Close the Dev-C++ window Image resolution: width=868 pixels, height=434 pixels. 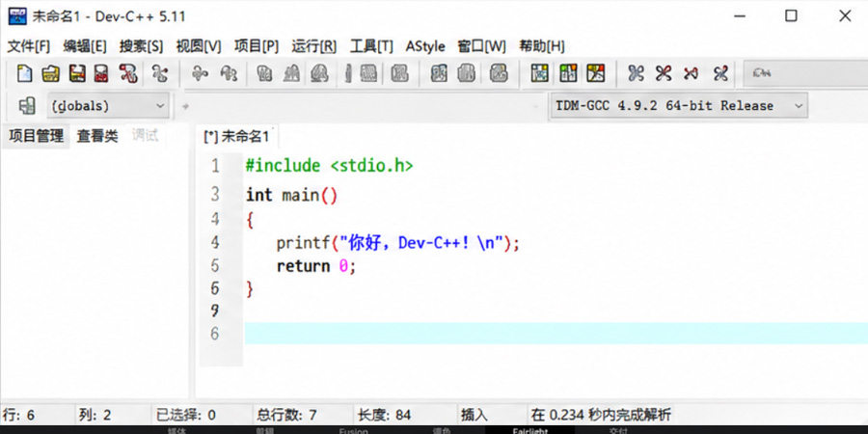click(x=845, y=16)
